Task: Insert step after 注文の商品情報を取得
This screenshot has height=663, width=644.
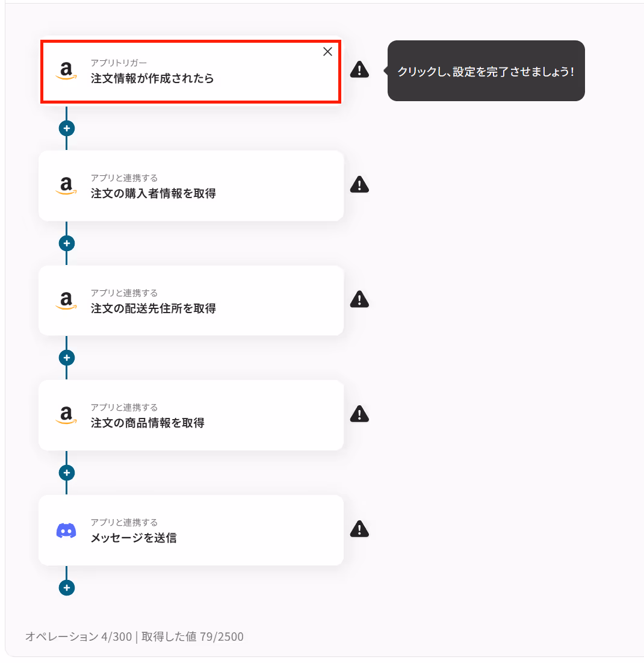Action: tap(67, 473)
